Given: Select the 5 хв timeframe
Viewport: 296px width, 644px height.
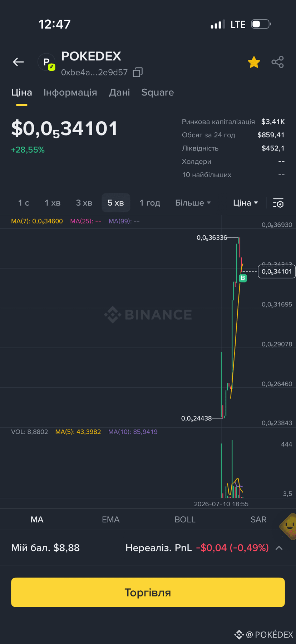Looking at the screenshot, I should coord(116,203).
